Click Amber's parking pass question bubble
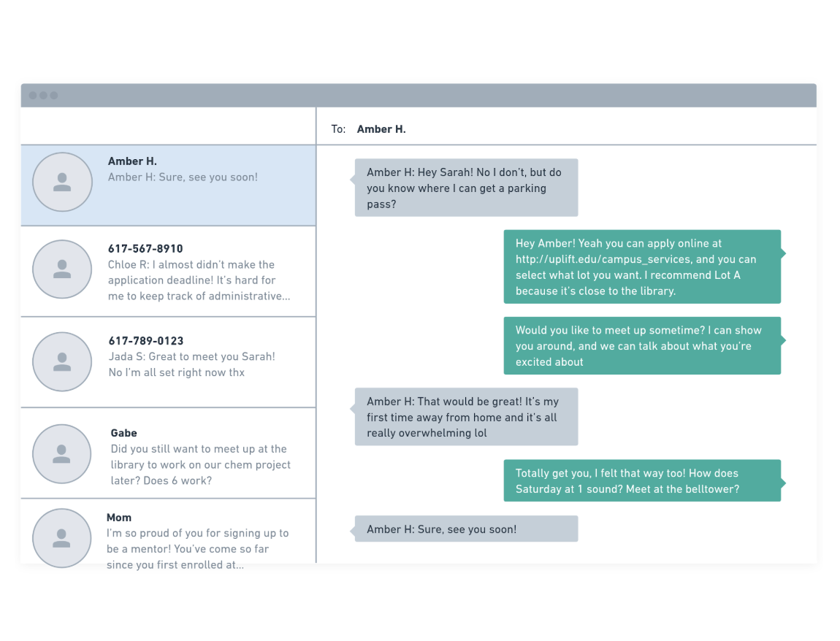840x641 pixels. point(466,188)
